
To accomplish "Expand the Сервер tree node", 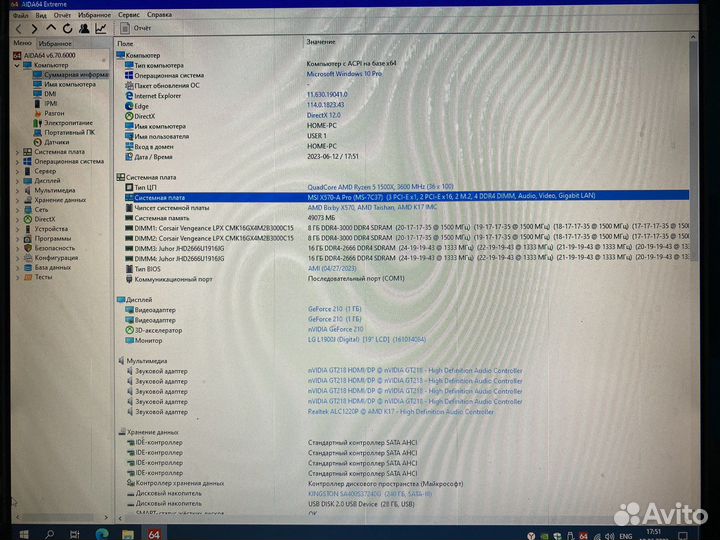I will 17,171.
